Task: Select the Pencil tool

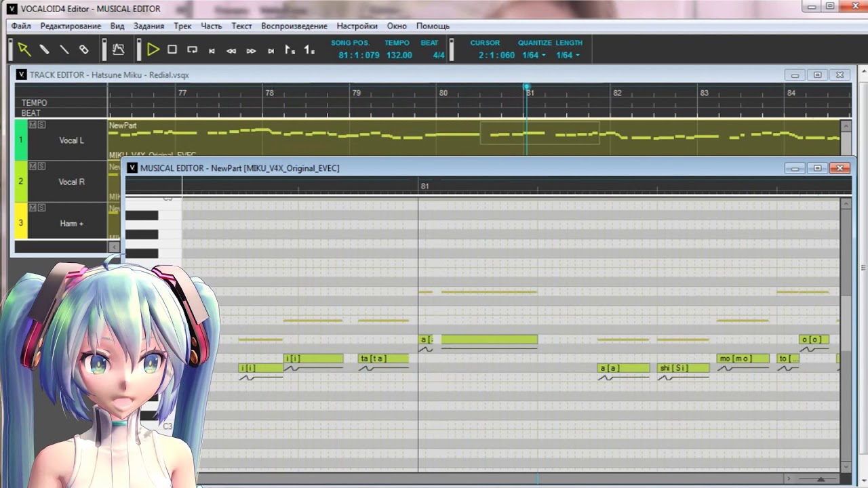Action: tap(44, 49)
